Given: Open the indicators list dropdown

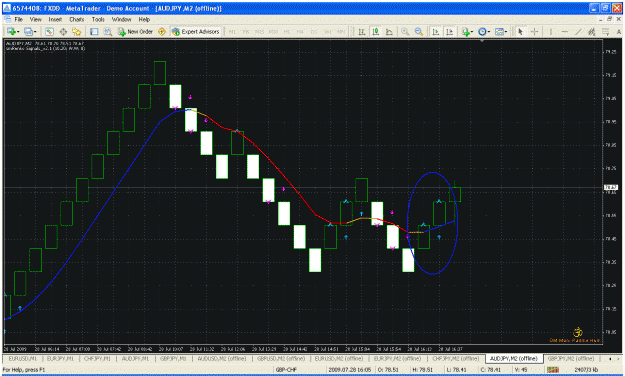Looking at the screenshot, I should coord(467,31).
